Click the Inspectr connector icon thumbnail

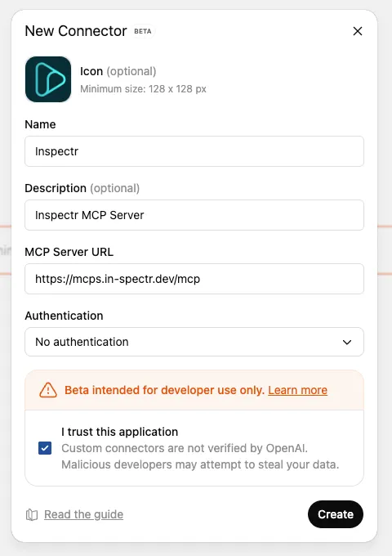pos(48,79)
